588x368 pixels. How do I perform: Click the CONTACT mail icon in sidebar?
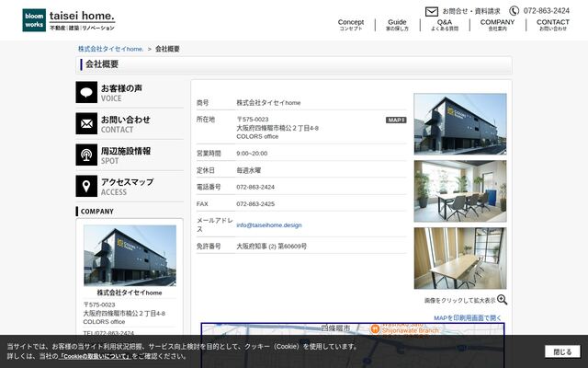tap(86, 123)
